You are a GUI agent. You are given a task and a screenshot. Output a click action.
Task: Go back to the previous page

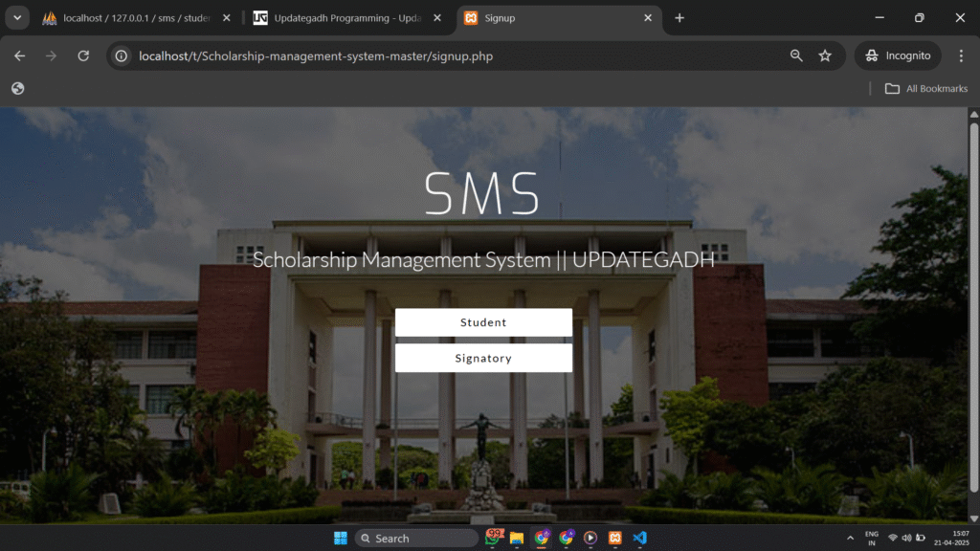(x=20, y=56)
